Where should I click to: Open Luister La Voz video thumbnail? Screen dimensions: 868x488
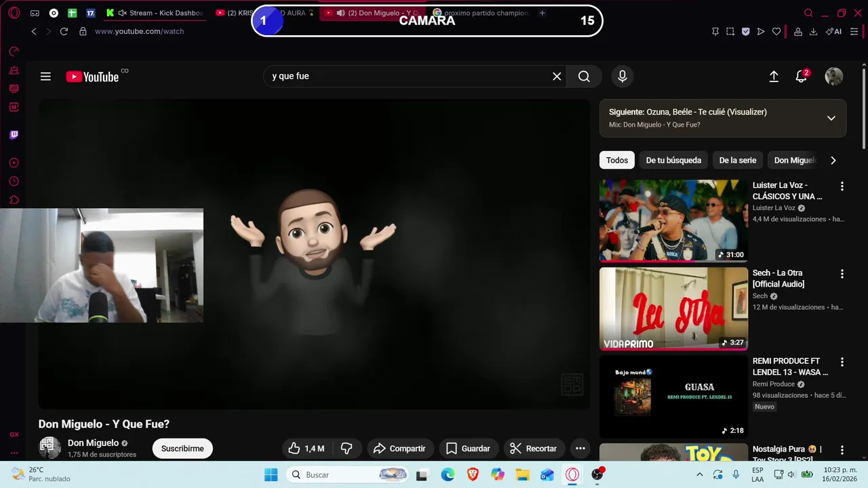click(673, 220)
